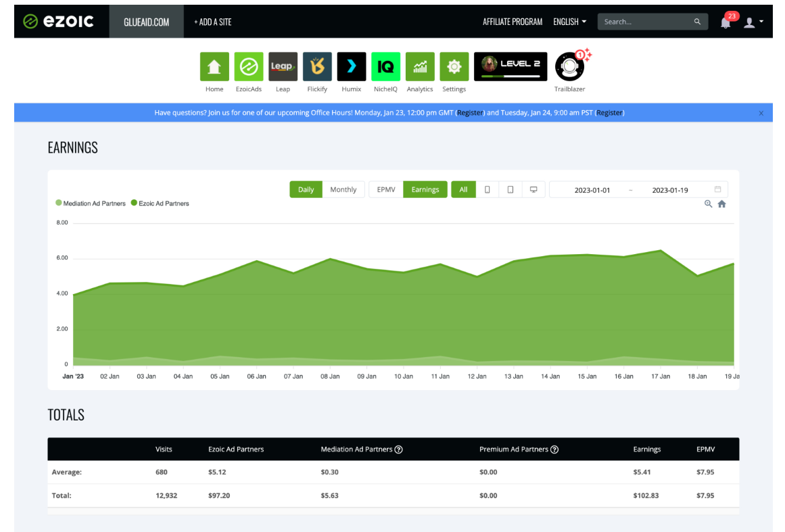Switch chart to Monthly view

coord(343,190)
